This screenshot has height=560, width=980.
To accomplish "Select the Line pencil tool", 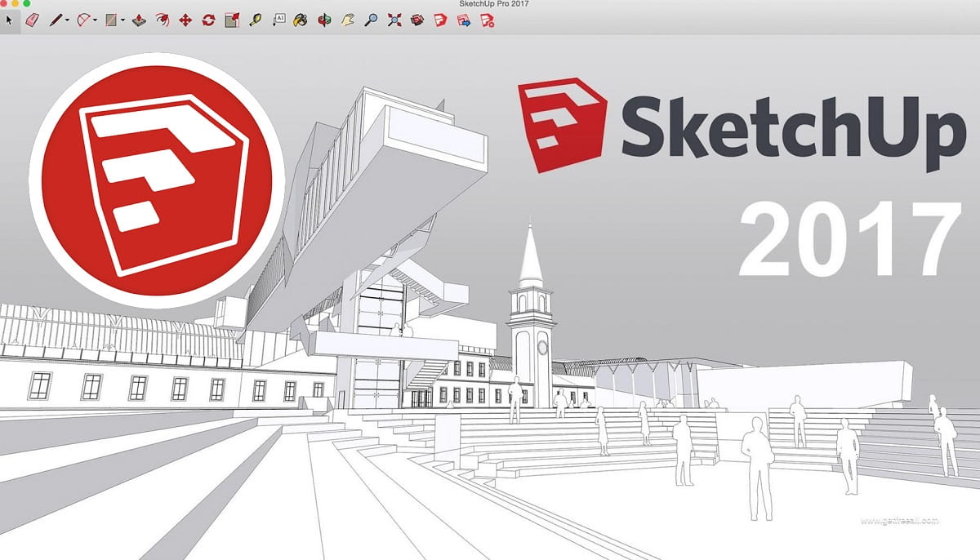I will pos(56,19).
